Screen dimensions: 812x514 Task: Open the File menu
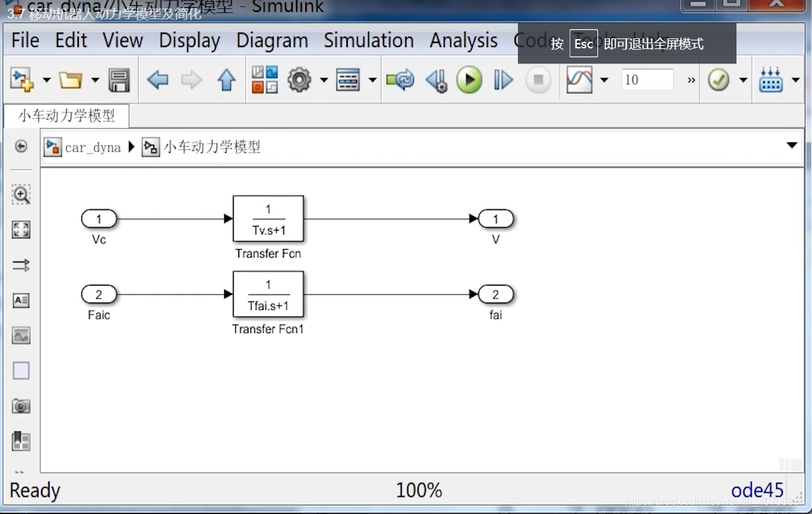[x=25, y=40]
